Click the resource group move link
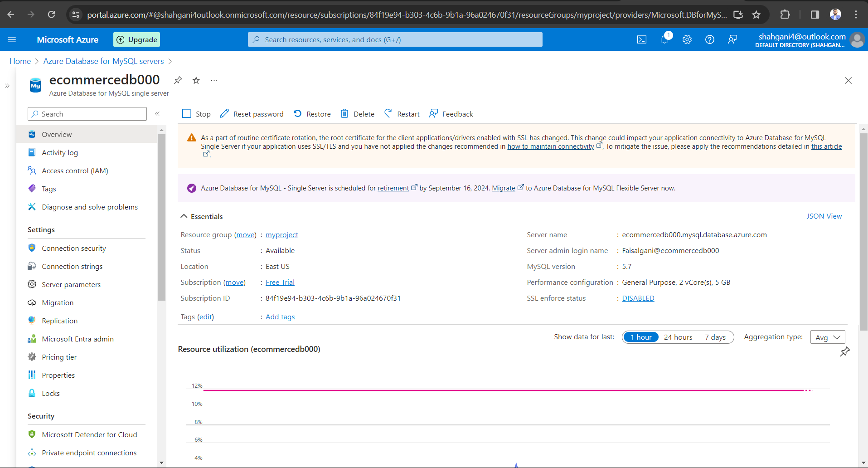868x468 pixels. click(x=245, y=234)
